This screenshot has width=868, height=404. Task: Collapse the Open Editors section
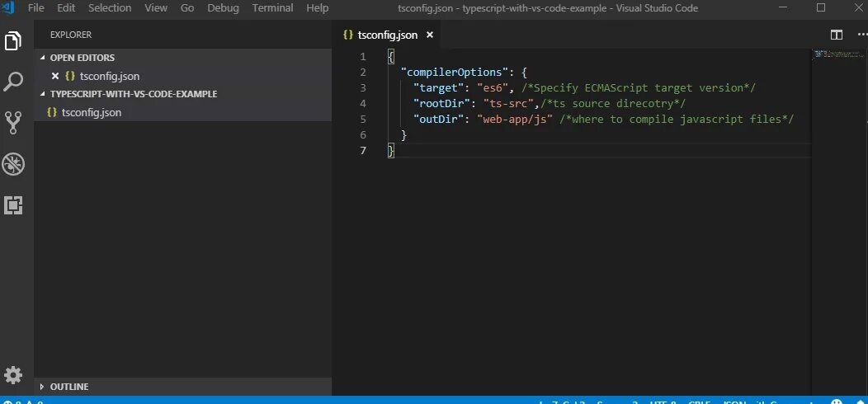pyautogui.click(x=182, y=58)
